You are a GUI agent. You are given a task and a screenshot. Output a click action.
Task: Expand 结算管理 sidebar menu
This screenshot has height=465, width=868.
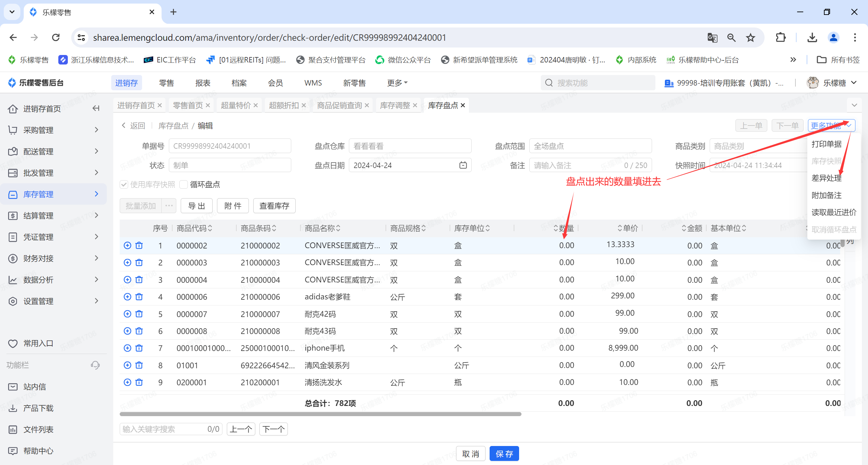[53, 215]
